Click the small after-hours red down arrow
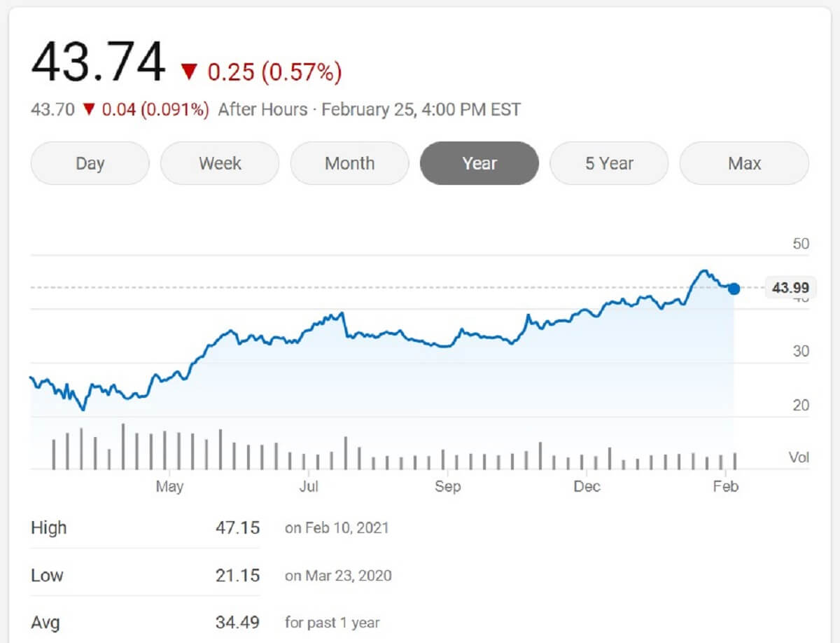 88,110
